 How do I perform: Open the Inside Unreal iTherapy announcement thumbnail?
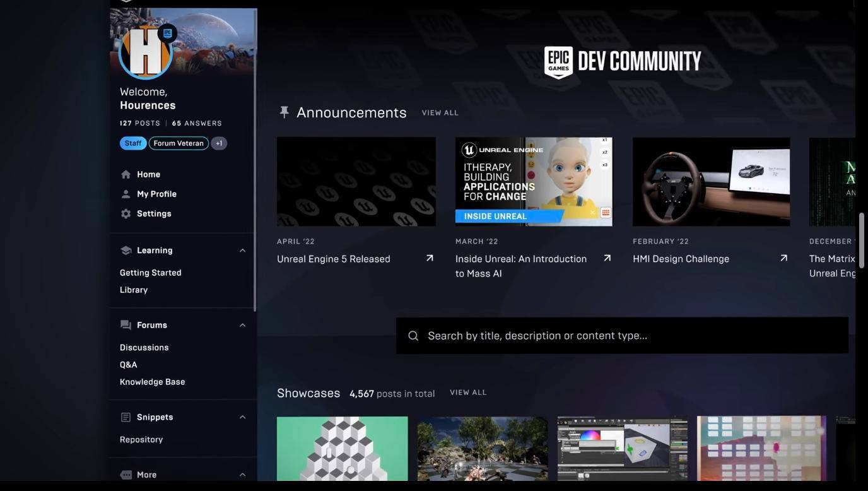tap(534, 182)
